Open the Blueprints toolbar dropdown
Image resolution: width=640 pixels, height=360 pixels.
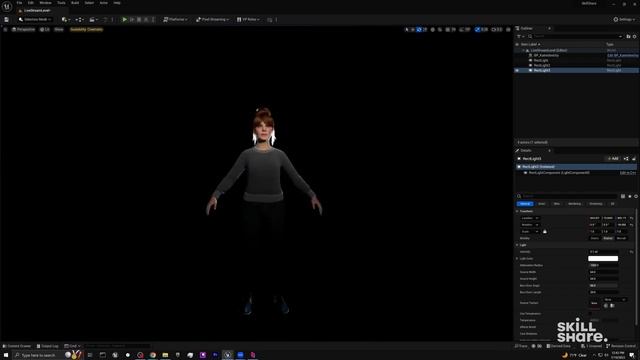click(79, 20)
